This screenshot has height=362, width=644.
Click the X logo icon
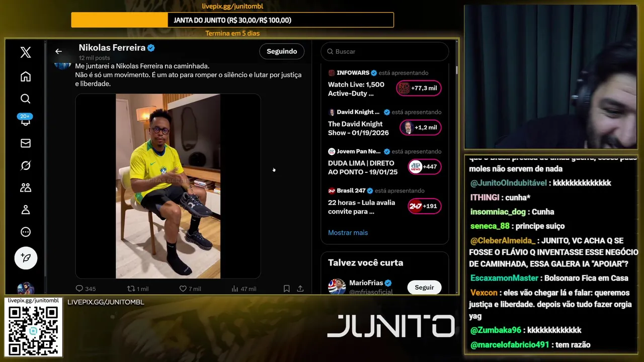[x=26, y=52]
